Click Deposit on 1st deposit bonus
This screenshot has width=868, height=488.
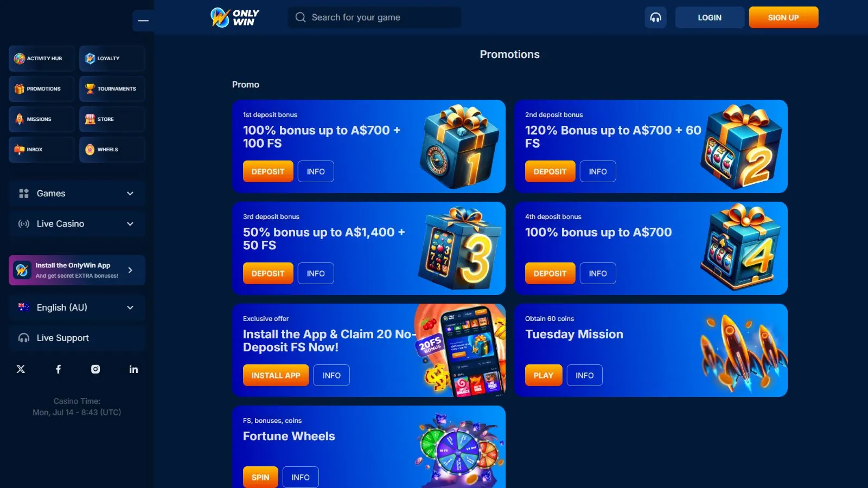268,171
